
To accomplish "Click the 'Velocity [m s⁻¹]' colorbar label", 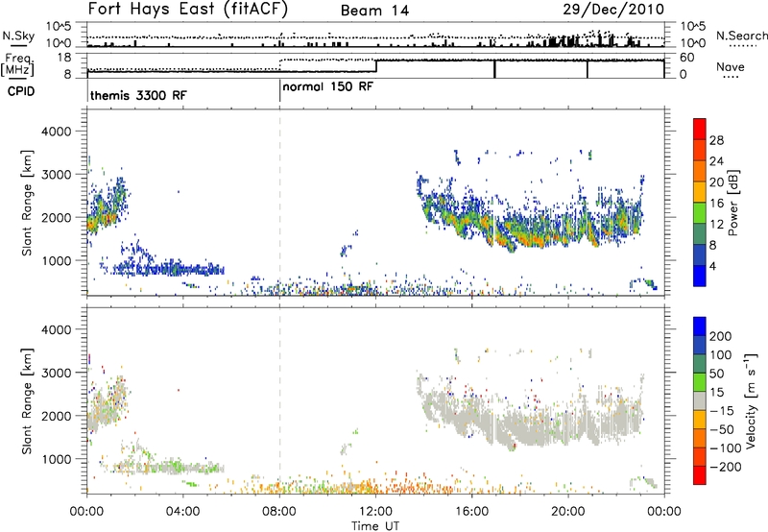I will tap(750, 400).
